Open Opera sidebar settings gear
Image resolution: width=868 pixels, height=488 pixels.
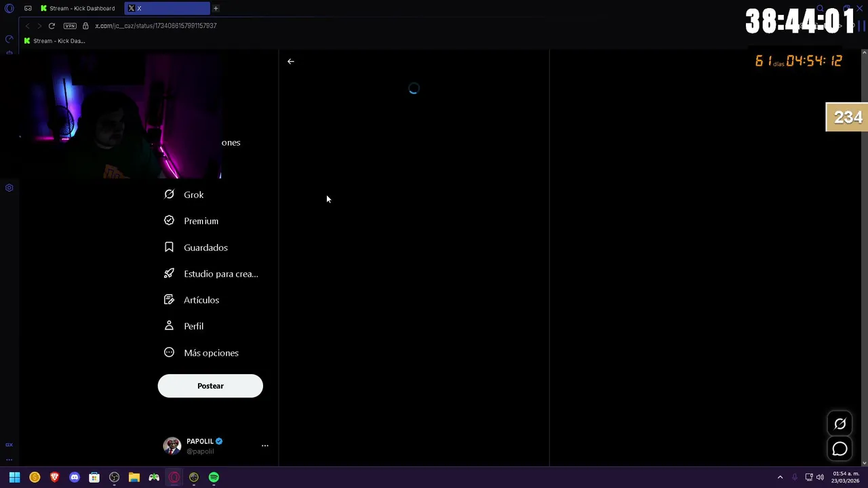9,188
